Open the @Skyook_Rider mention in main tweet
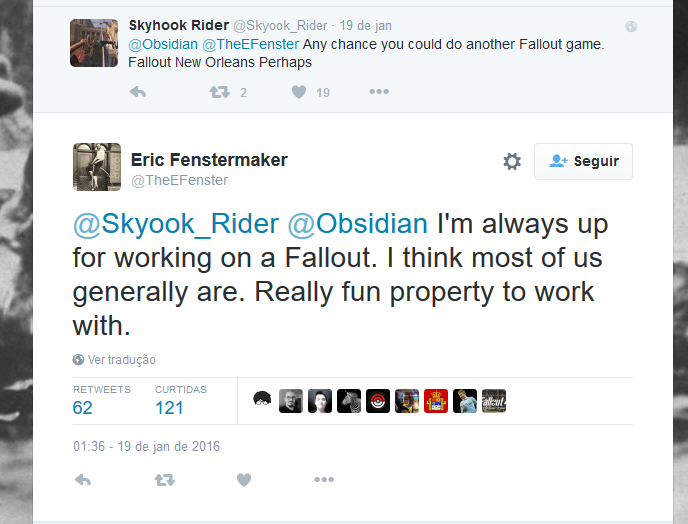This screenshot has height=524, width=688. pyautogui.click(x=176, y=223)
